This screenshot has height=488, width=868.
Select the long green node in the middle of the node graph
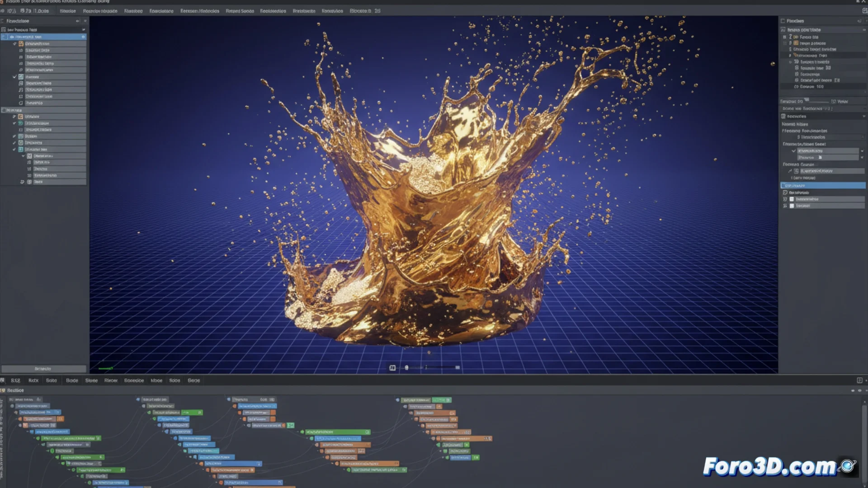click(337, 432)
